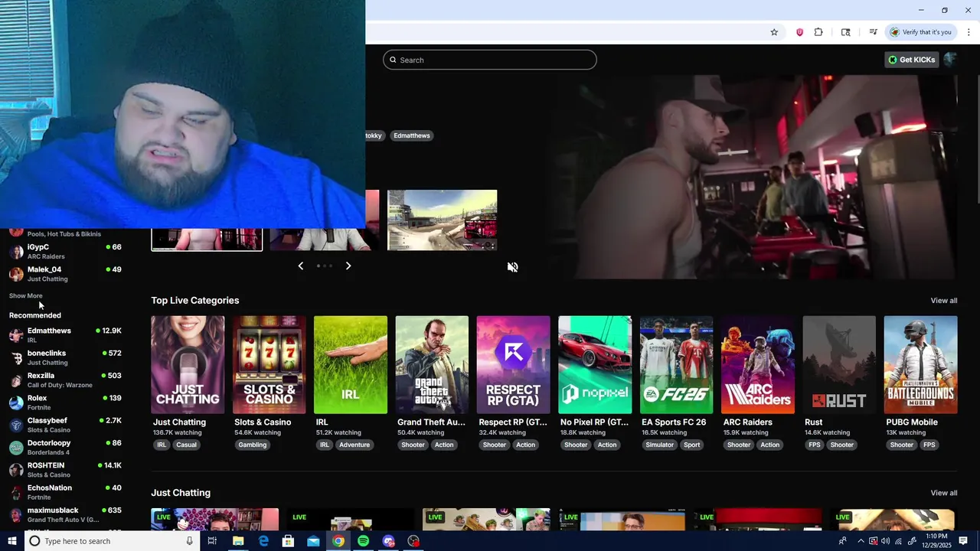Open Mail app from the taskbar

(x=313, y=541)
